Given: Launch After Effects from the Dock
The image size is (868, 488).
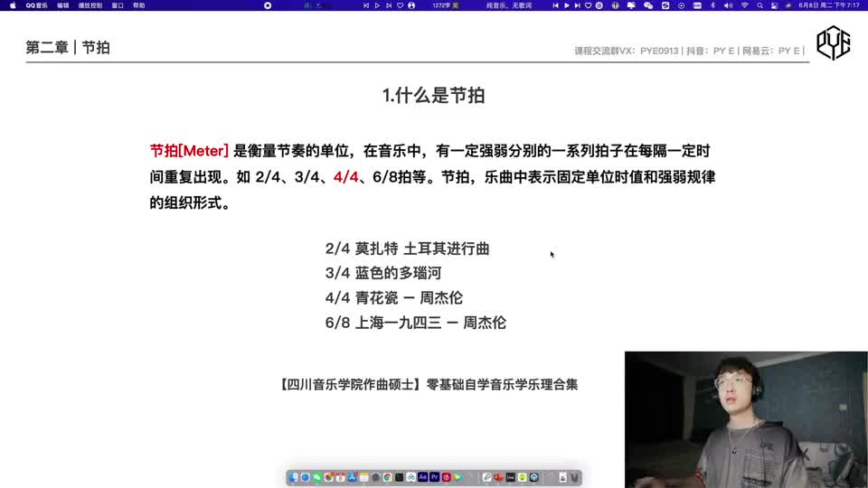Looking at the screenshot, I should pyautogui.click(x=423, y=477).
